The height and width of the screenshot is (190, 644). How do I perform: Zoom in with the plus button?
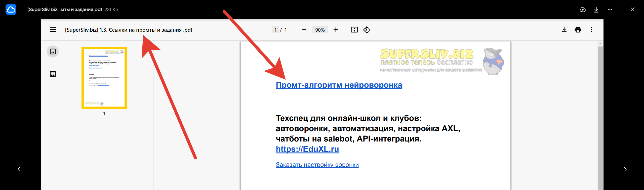coord(336,30)
